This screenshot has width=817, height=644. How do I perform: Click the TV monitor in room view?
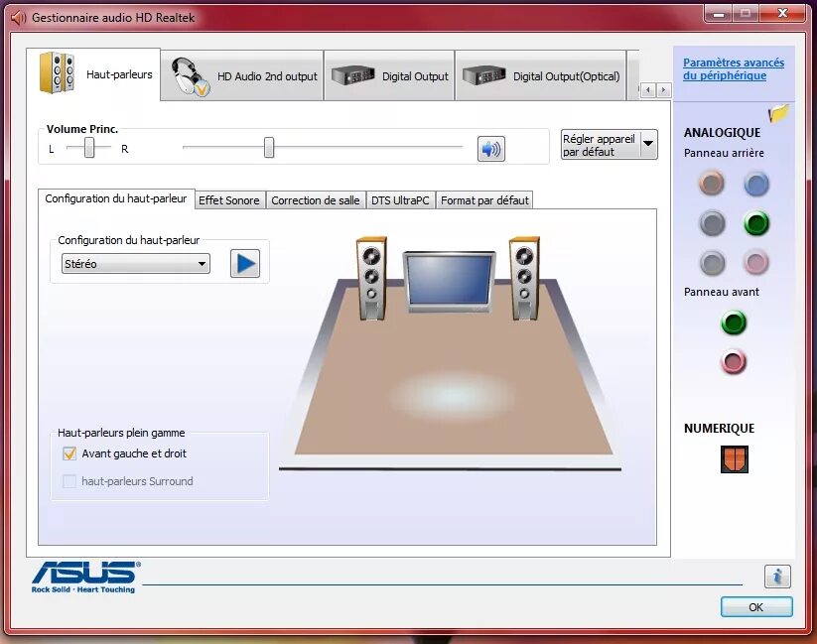449,282
